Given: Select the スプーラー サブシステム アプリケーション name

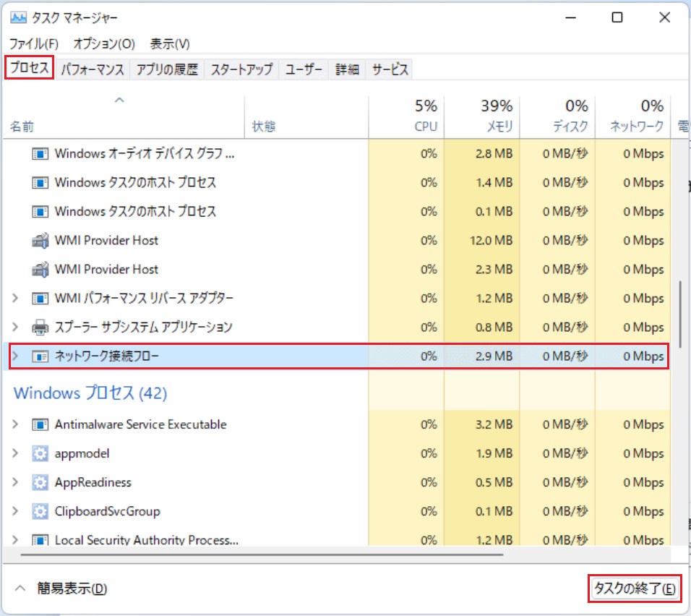Looking at the screenshot, I should 144,328.
